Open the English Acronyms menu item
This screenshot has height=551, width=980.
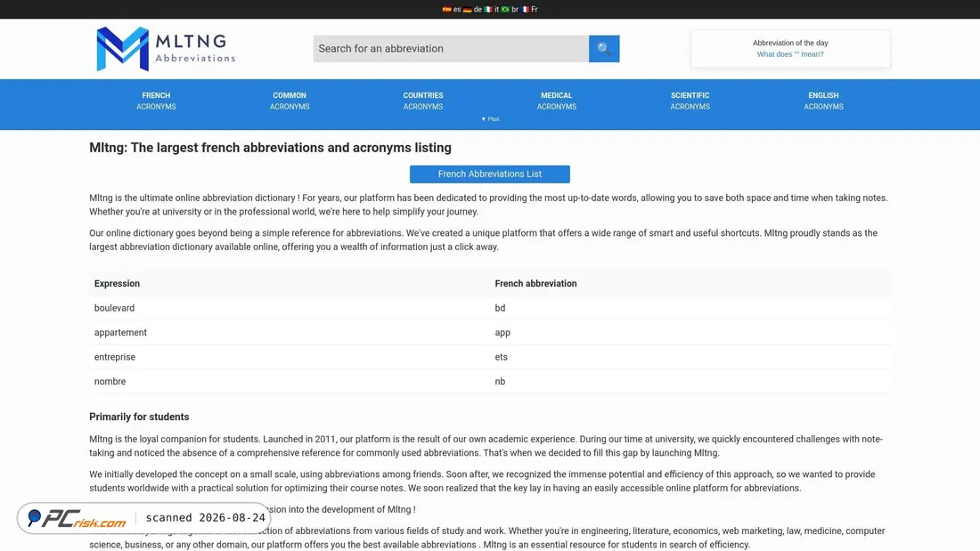[x=824, y=101]
